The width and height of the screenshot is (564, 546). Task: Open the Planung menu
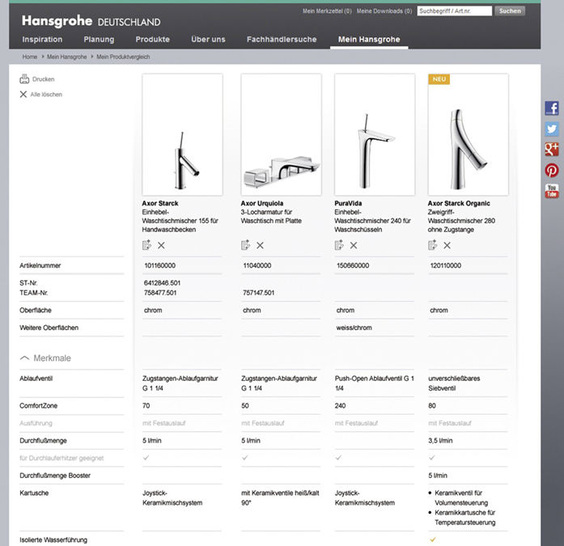99,40
